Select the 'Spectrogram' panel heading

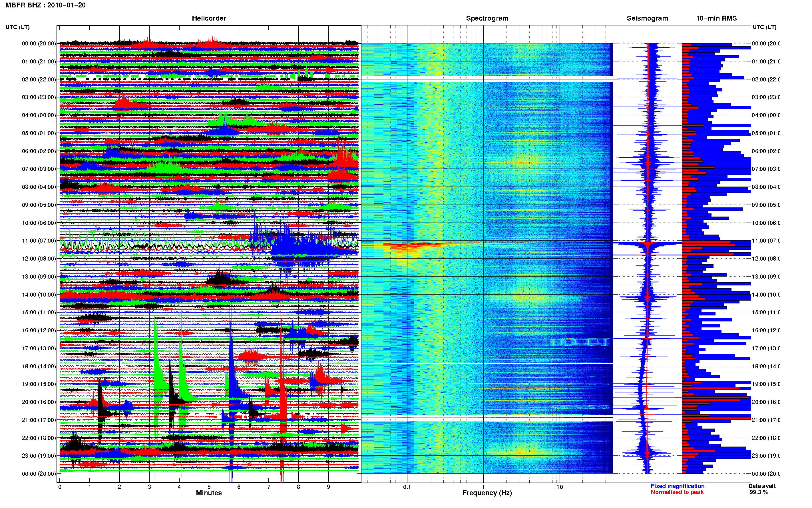[x=487, y=18]
